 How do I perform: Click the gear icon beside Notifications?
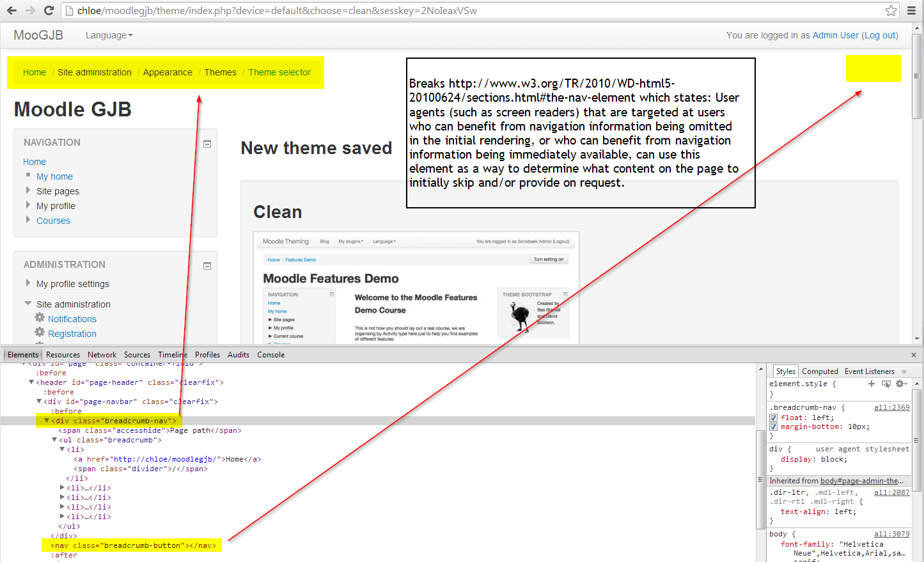pyautogui.click(x=40, y=318)
